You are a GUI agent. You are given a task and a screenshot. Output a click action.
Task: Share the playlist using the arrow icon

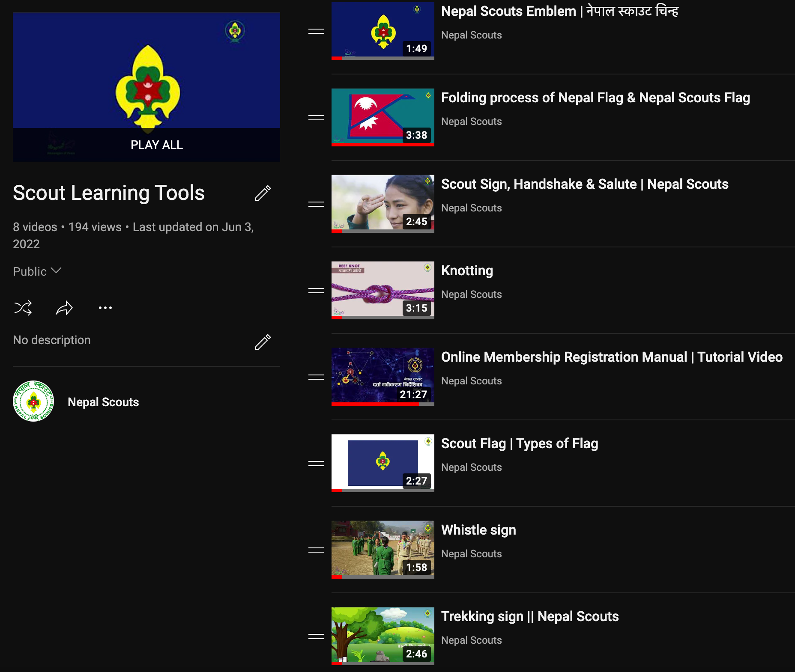point(64,308)
